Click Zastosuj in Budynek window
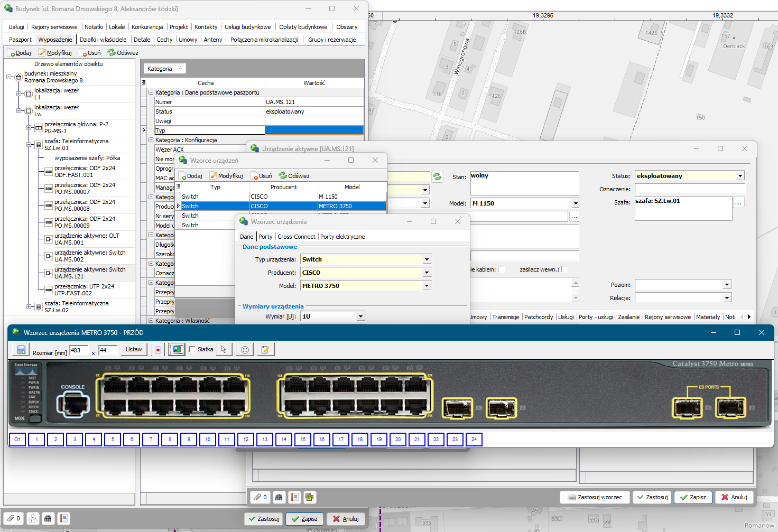This screenshot has width=778, height=532. point(263,519)
